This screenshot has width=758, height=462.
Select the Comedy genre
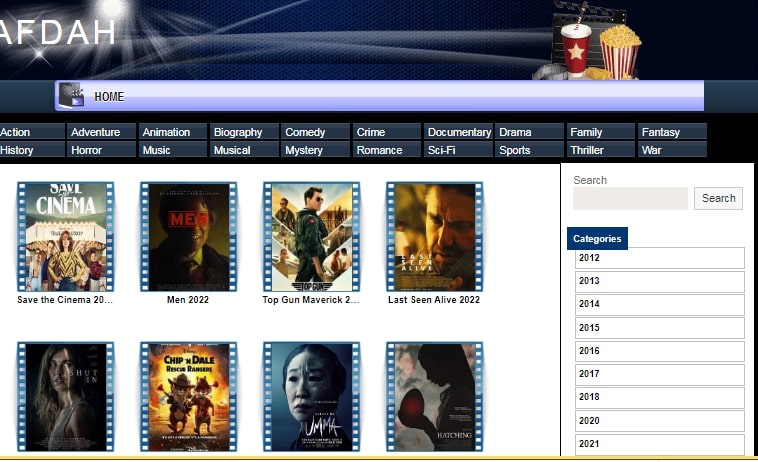(315, 132)
